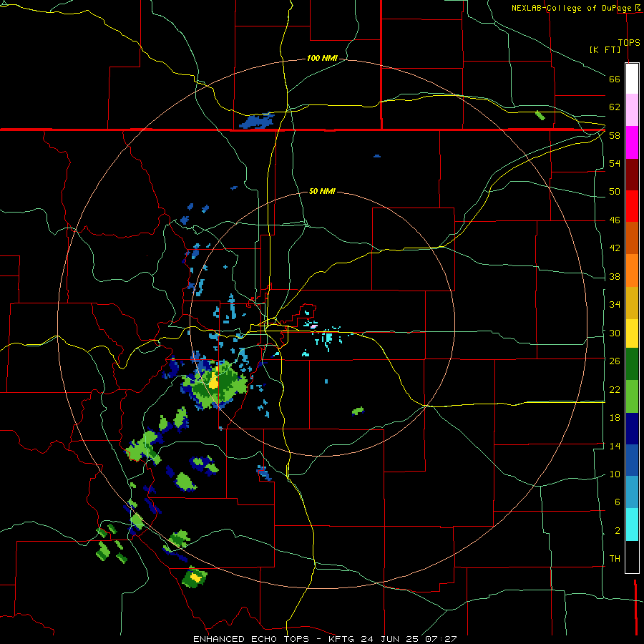Viewport: 644px width, 644px height.
Task: Click the [K FT] units label
Action: coord(605,50)
